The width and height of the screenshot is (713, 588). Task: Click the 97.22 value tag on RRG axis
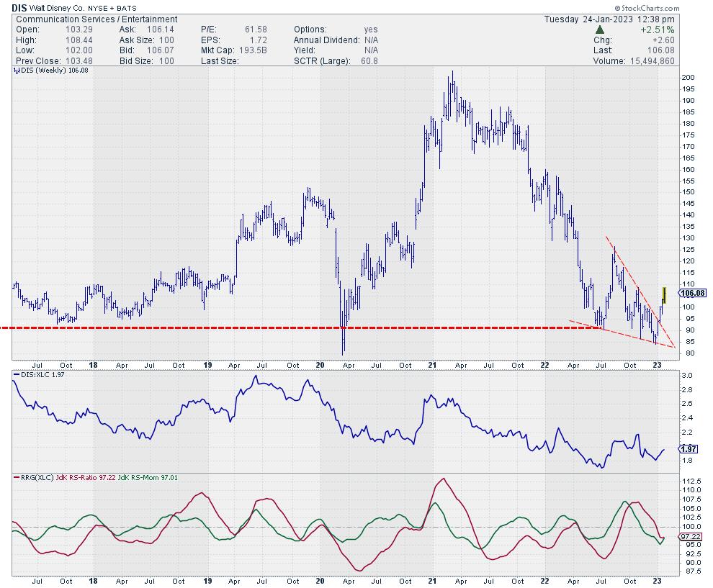tap(690, 537)
